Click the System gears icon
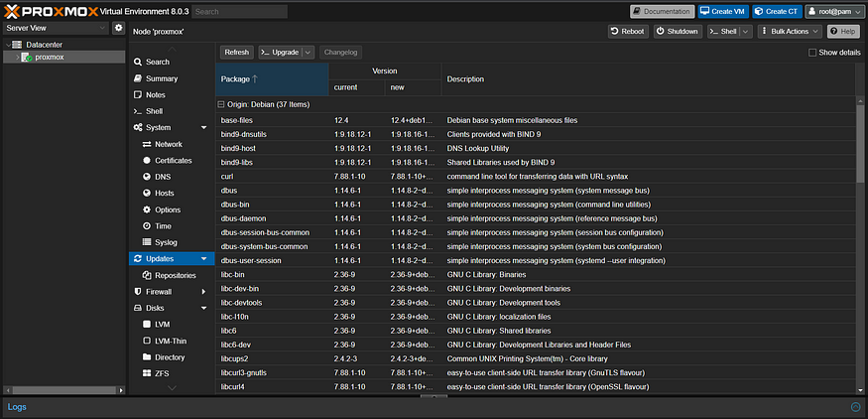Viewport: 868px width, 419px height. [x=138, y=127]
